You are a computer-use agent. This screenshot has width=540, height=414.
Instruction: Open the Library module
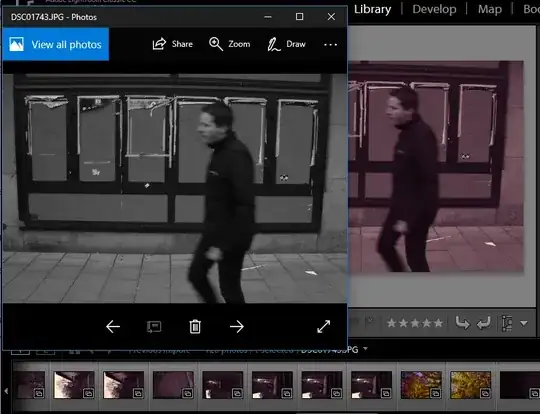point(372,9)
